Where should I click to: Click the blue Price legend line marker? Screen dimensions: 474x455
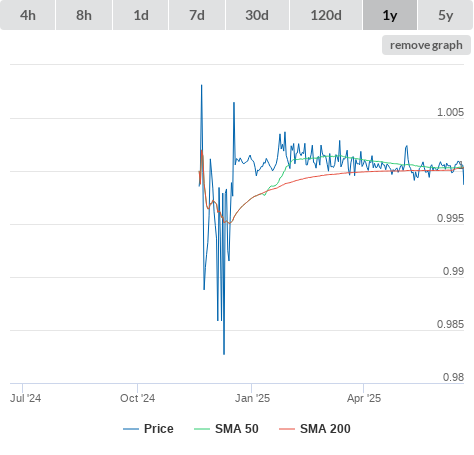(131, 429)
